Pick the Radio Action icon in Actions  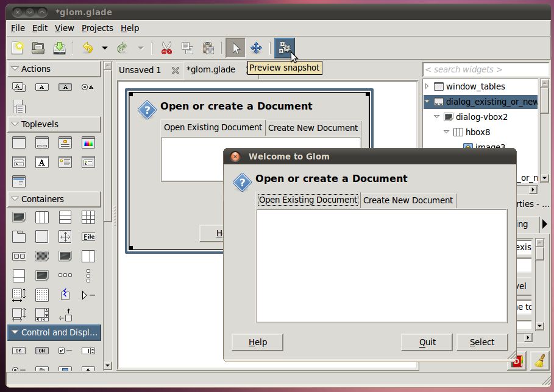coord(88,87)
